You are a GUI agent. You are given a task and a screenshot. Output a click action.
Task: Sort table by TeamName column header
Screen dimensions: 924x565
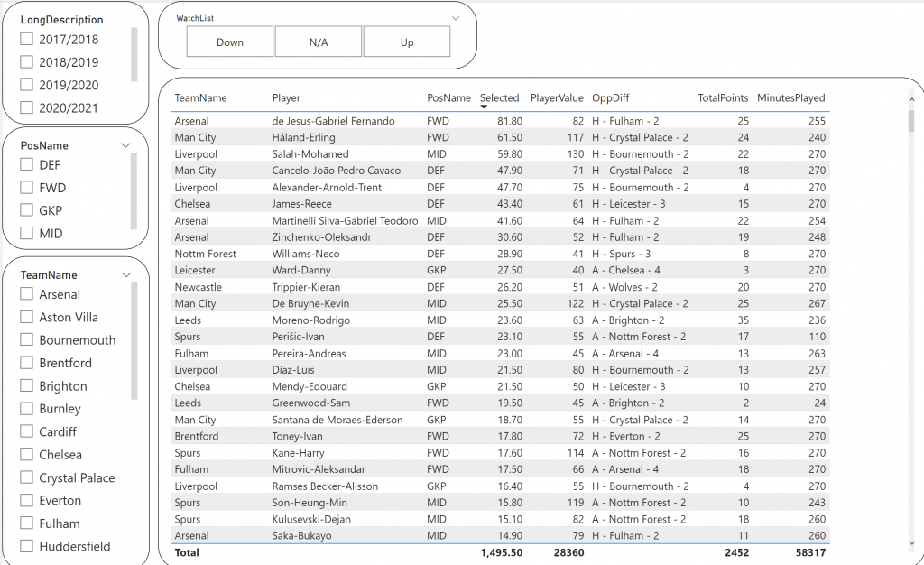click(x=200, y=97)
